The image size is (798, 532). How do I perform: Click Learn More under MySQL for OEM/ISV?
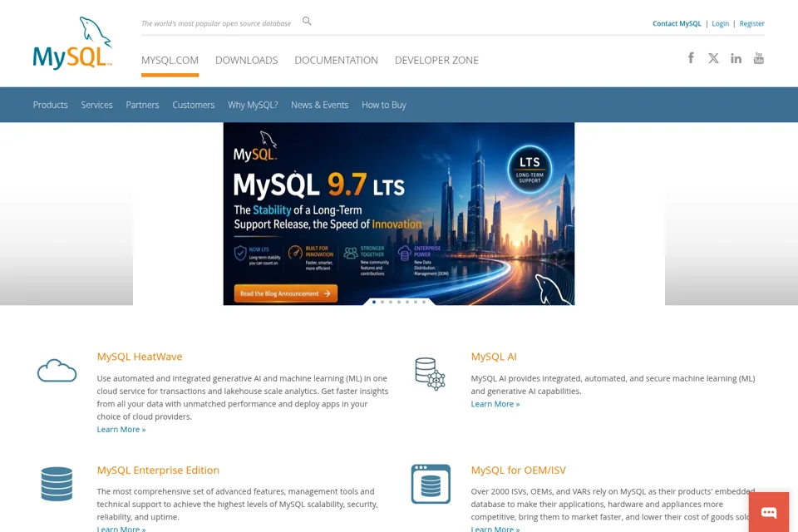(x=495, y=529)
